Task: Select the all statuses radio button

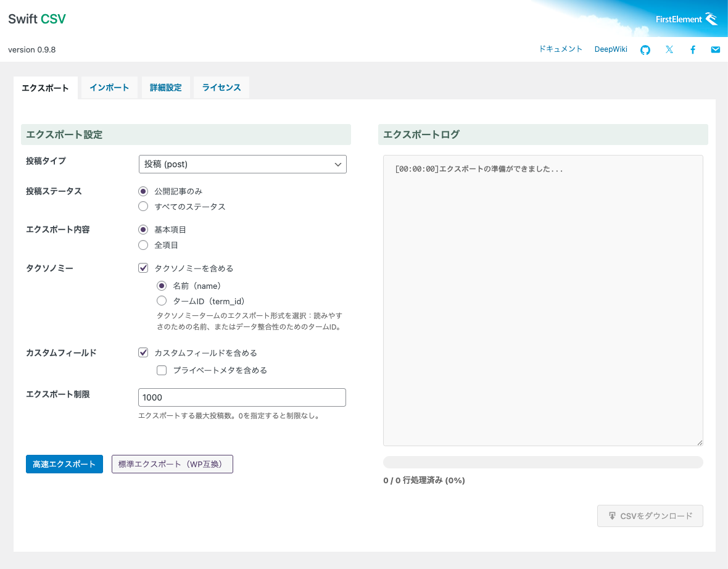Action: [x=144, y=207]
